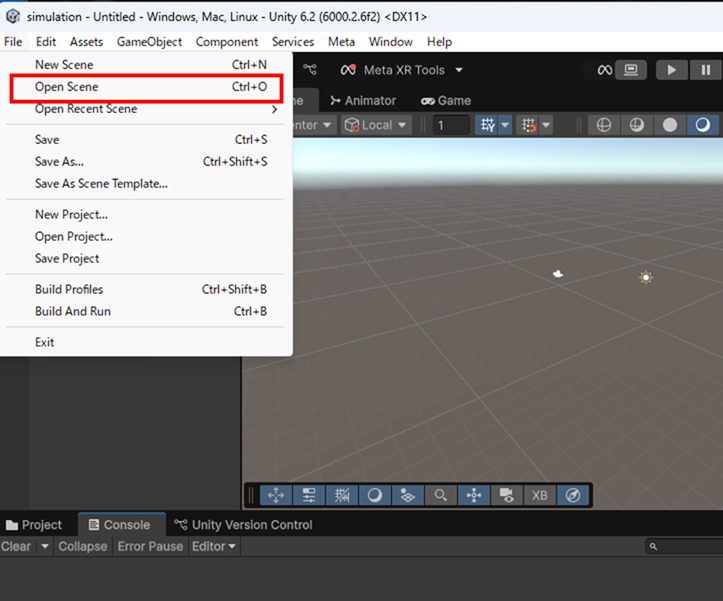Toggle the magnet grid snapping button
Viewport: 723px width, 601px height.
528,125
